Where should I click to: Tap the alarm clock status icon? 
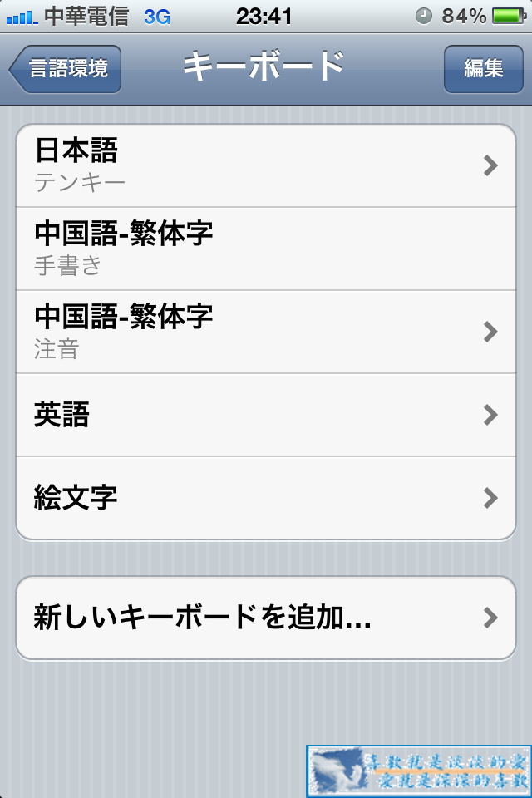coord(424,17)
